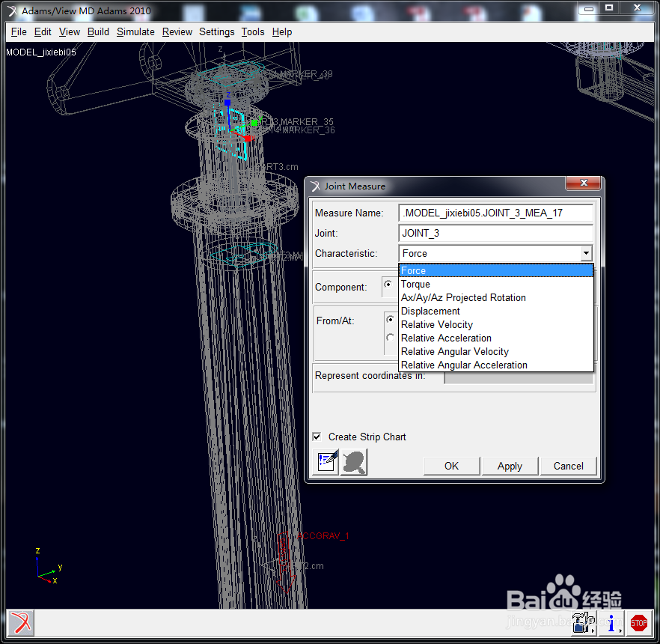Select the first Component radio button
The height and width of the screenshot is (644, 660).
click(388, 285)
